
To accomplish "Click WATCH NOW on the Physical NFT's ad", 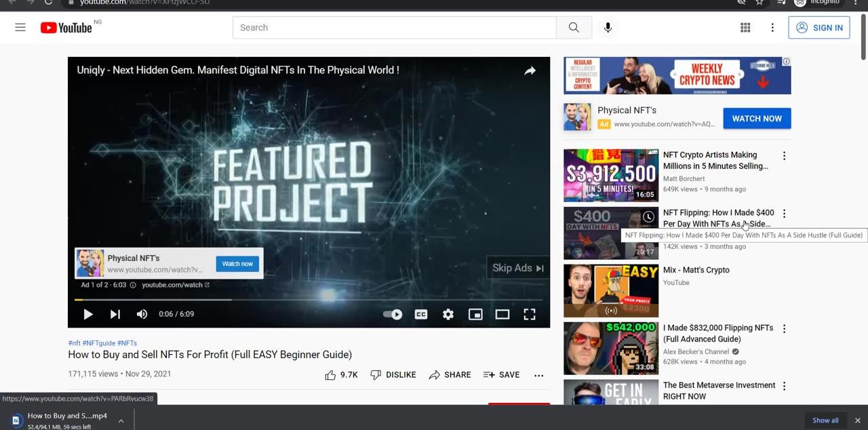I will (x=757, y=118).
